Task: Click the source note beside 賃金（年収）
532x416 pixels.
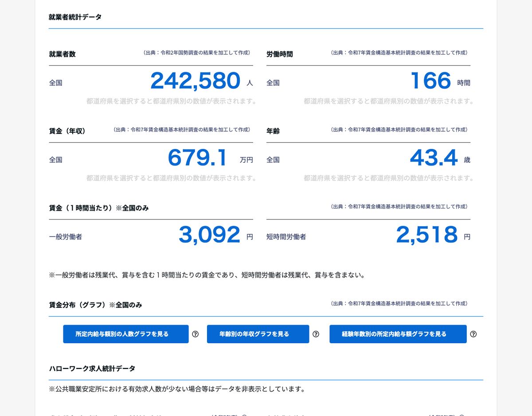Action: pyautogui.click(x=182, y=130)
